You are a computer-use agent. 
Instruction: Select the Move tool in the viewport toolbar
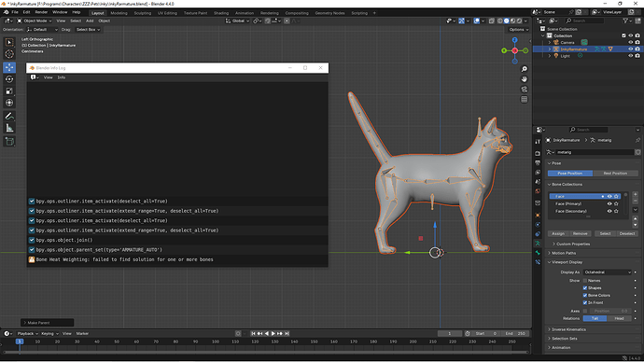[x=9, y=67]
